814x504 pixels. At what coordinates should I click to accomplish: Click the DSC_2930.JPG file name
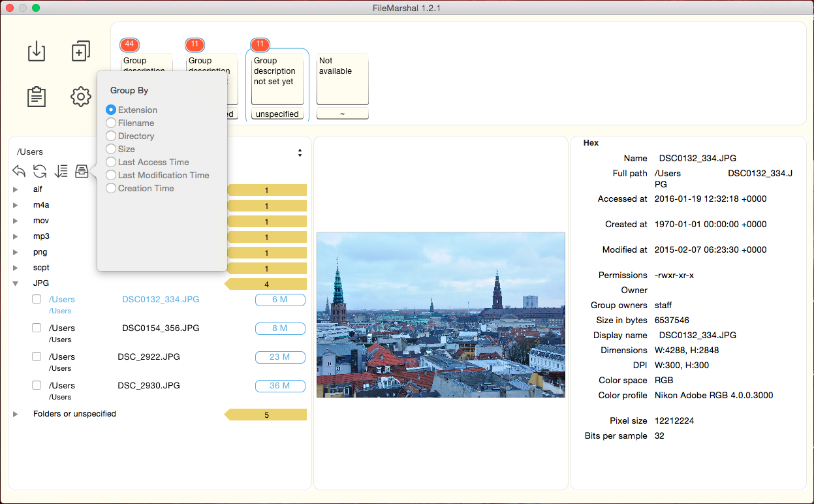[x=149, y=385]
